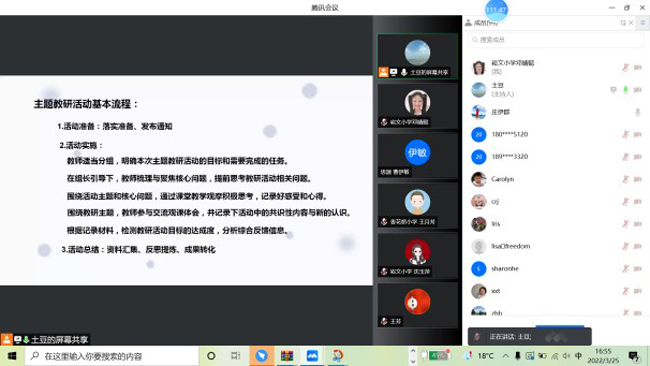This screenshot has width=650, height=366.
Task: Open the Tencent Meeting icon in taskbar
Action: [312, 356]
